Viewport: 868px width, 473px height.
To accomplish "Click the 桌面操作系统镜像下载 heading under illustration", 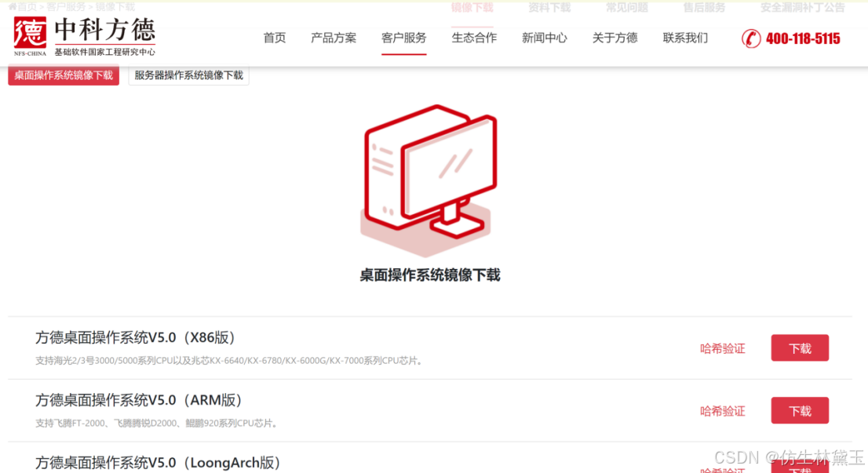I will tap(429, 275).
